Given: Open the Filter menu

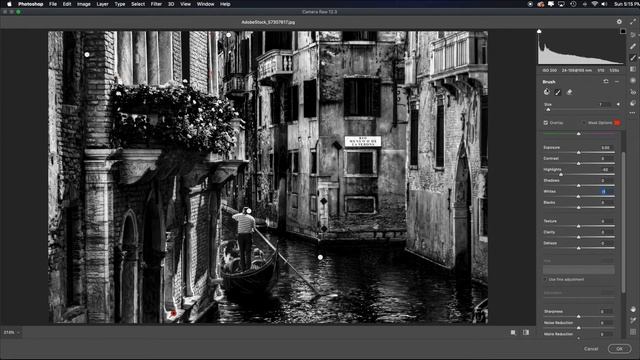Looking at the screenshot, I should point(156,4).
